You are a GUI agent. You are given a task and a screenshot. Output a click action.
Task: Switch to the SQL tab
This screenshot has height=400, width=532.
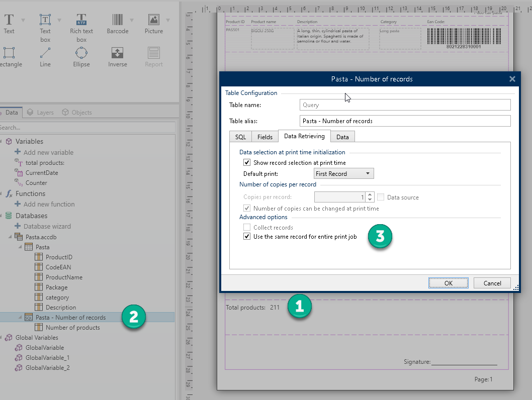240,137
